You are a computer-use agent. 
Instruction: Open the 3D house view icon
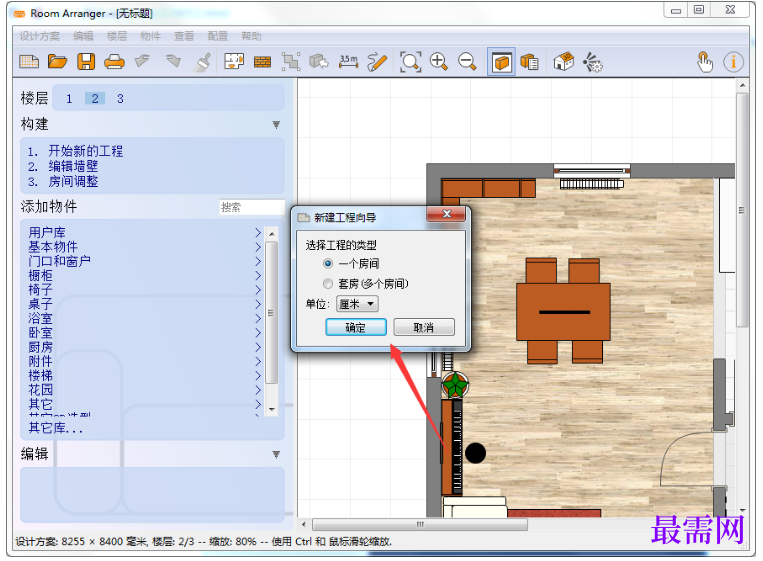(563, 62)
